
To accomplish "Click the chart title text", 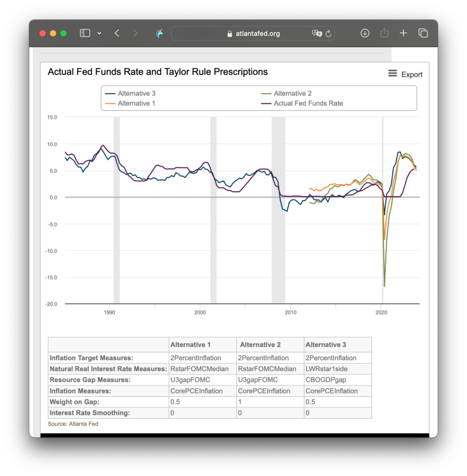I will click(x=158, y=72).
